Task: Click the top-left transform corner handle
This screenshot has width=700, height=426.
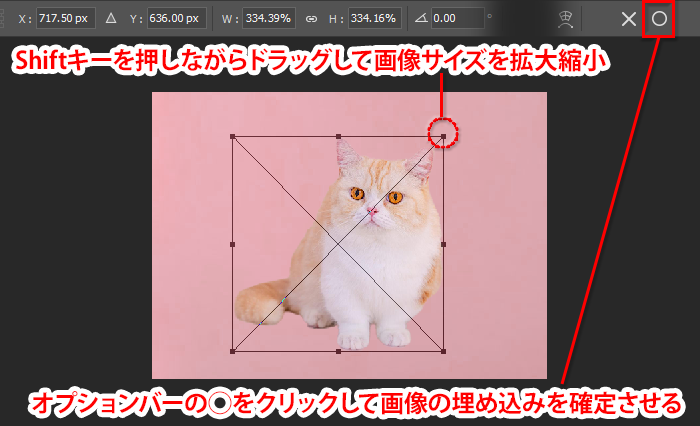Action: [233, 136]
